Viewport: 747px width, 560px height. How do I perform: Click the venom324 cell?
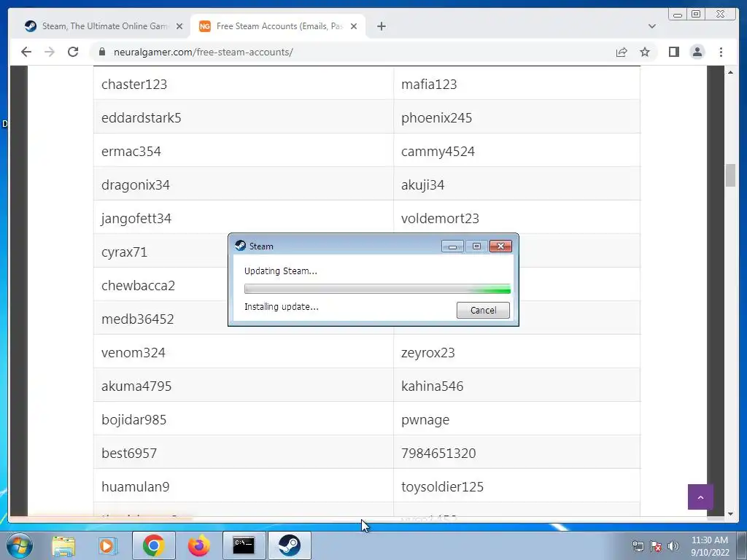244,351
